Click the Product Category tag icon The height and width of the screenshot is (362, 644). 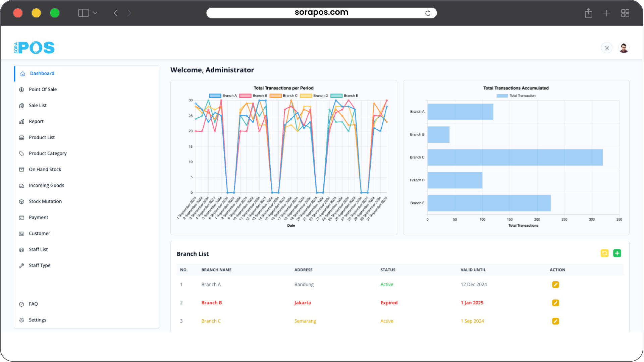[21, 154]
